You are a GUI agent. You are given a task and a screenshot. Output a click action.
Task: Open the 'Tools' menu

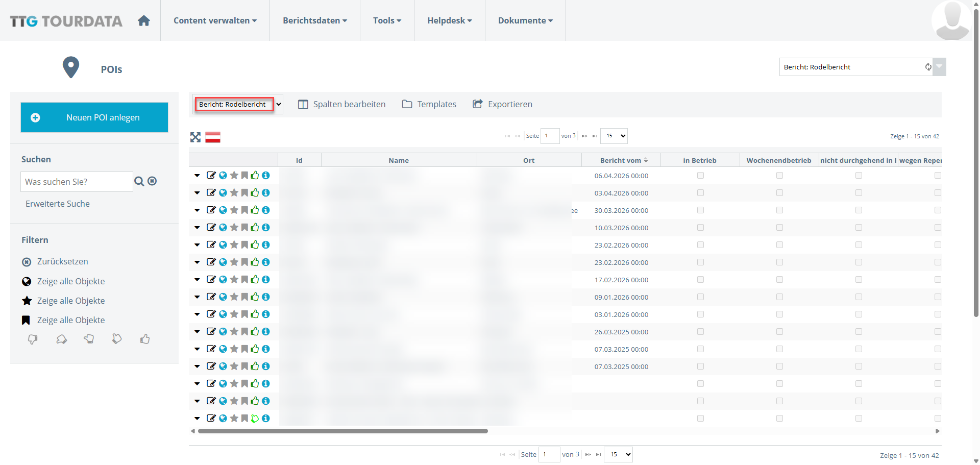pos(387,20)
